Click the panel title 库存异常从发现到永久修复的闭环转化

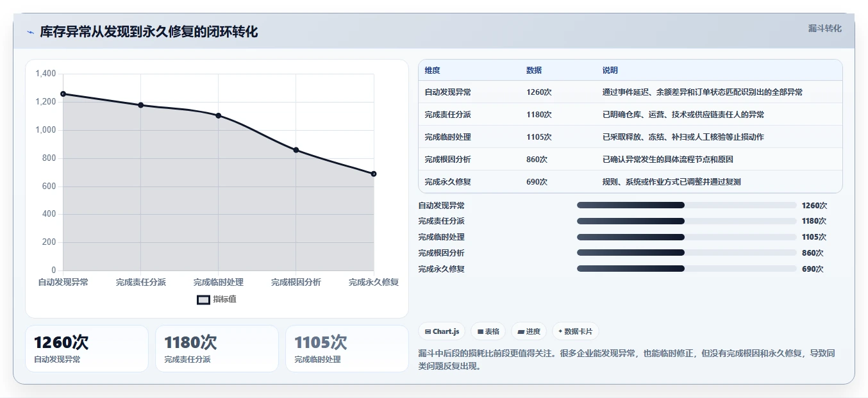click(x=149, y=32)
